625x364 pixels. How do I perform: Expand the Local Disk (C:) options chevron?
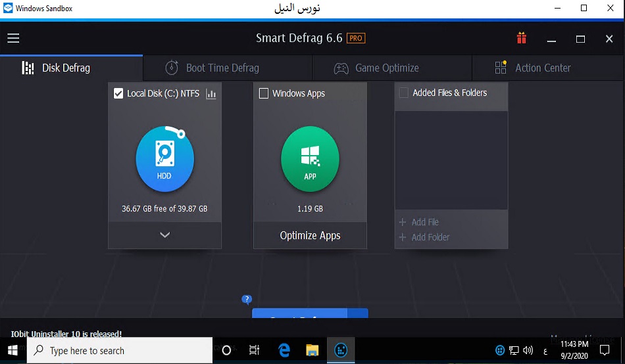tap(165, 235)
